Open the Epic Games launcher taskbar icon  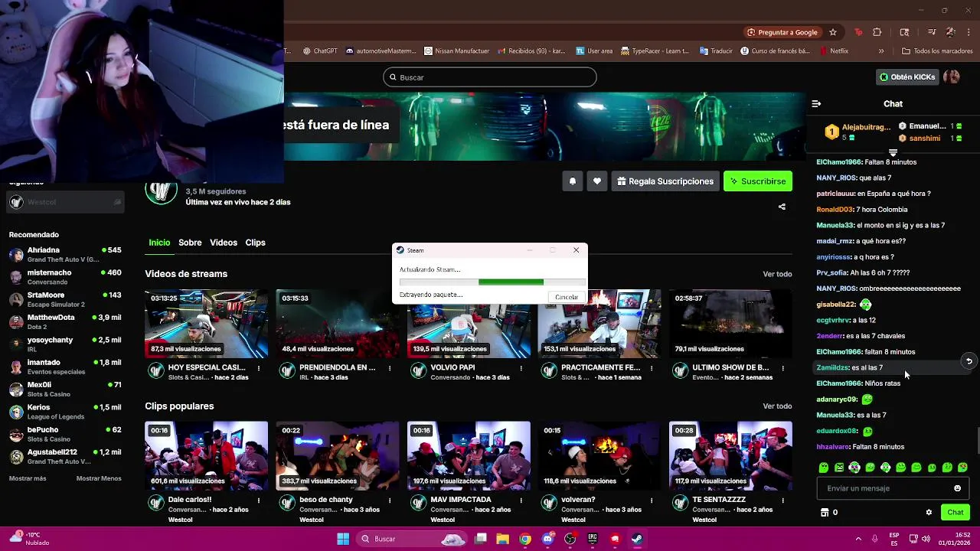pyautogui.click(x=592, y=539)
